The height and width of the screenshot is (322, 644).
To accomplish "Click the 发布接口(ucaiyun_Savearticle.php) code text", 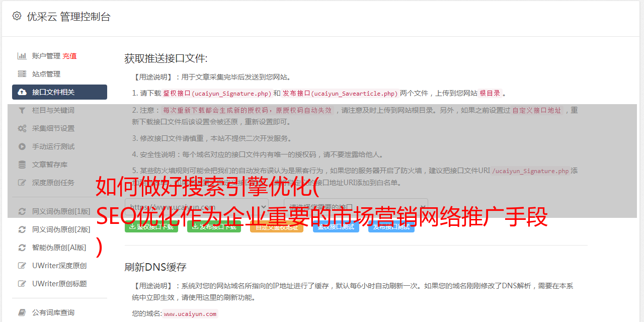I will pos(340,93).
